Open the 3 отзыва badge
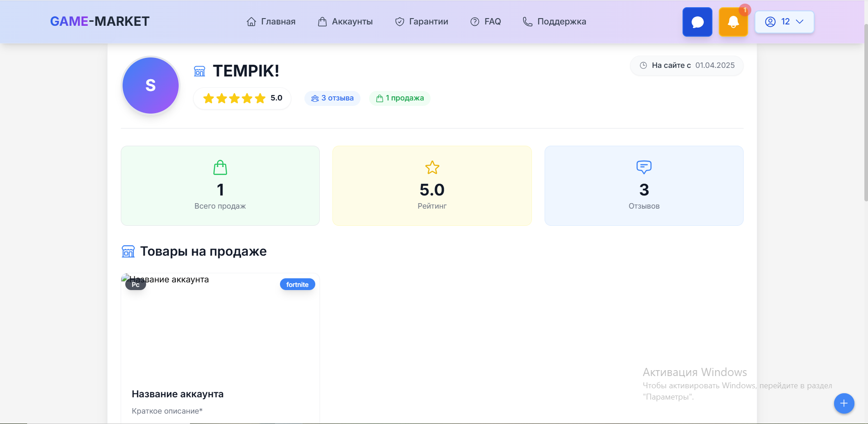Image resolution: width=868 pixels, height=424 pixels. (332, 98)
